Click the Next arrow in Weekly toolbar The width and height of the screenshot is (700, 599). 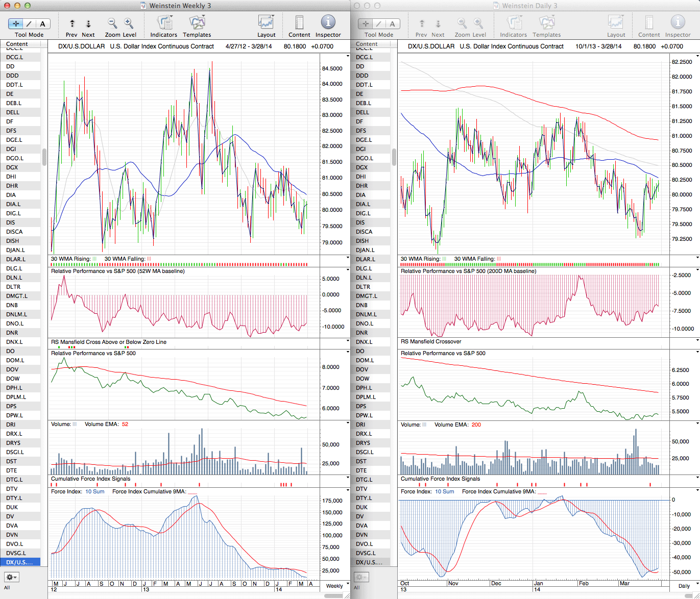click(88, 23)
